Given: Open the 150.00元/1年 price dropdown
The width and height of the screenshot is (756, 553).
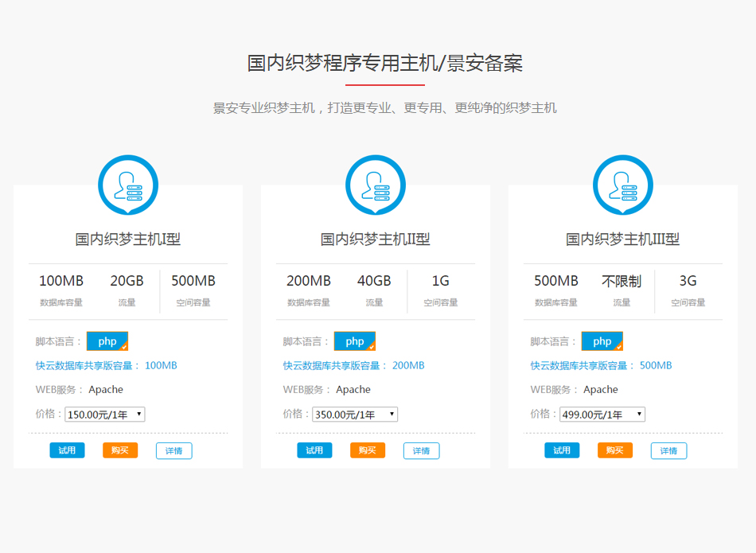Looking at the screenshot, I should point(105,415).
